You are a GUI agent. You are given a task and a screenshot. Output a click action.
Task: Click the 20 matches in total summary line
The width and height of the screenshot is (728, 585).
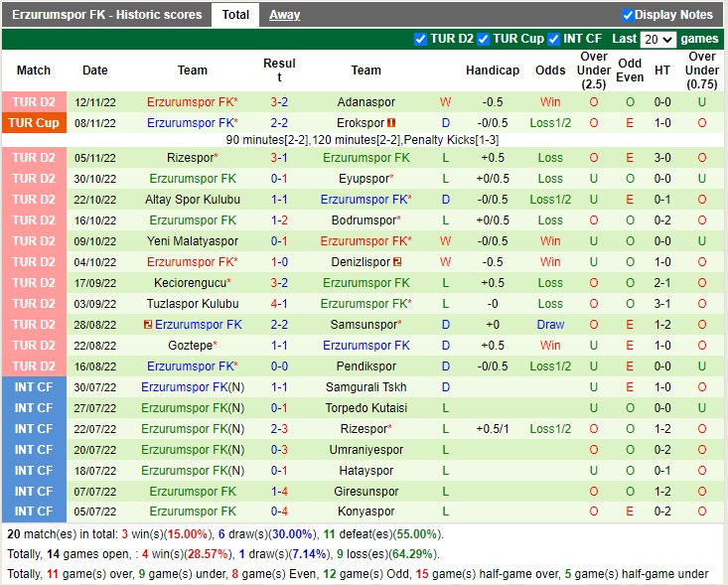[x=225, y=534]
